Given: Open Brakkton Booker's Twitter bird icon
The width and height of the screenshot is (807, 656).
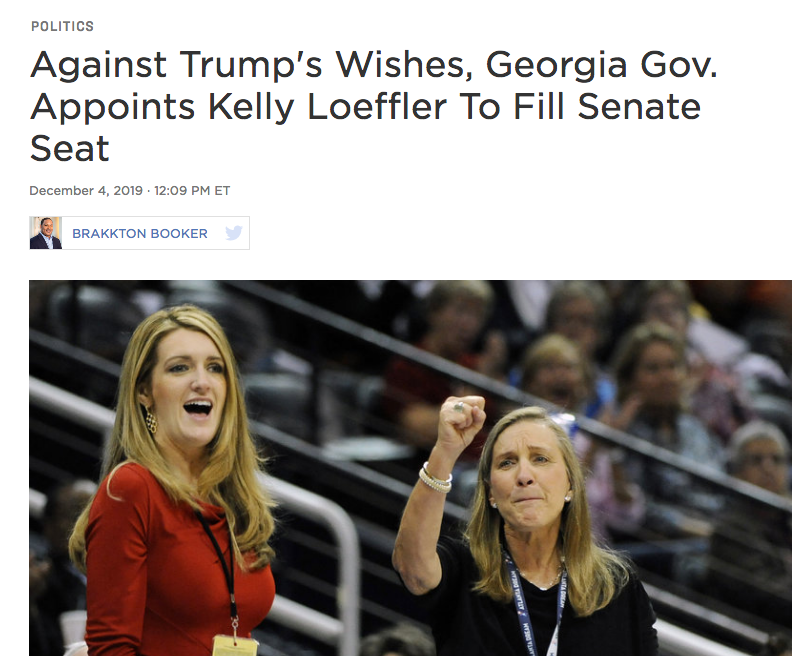Looking at the screenshot, I should 234,233.
